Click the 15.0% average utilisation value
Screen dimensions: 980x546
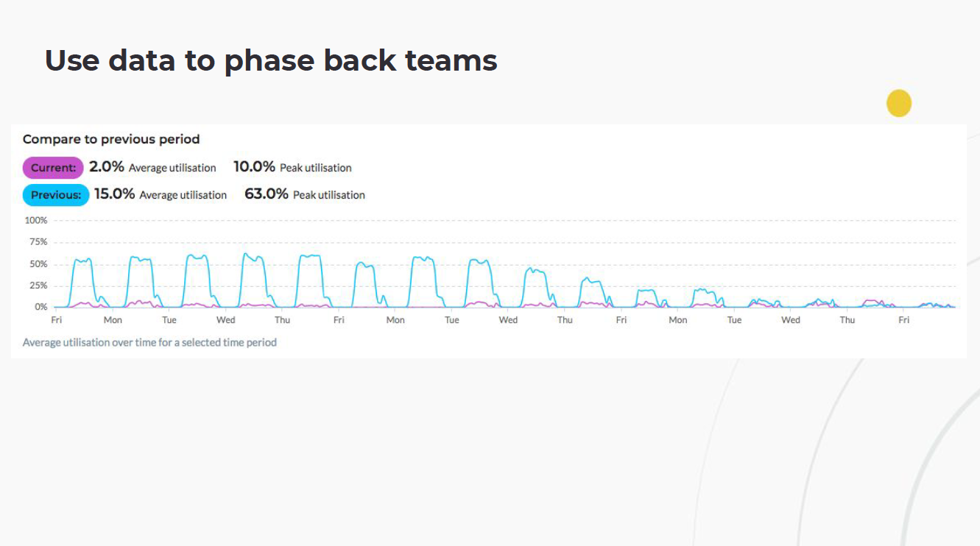coord(115,194)
